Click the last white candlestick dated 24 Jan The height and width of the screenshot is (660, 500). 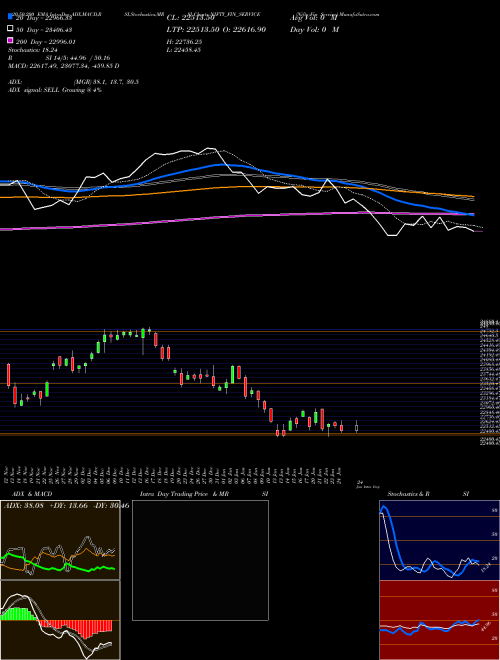[356, 427]
